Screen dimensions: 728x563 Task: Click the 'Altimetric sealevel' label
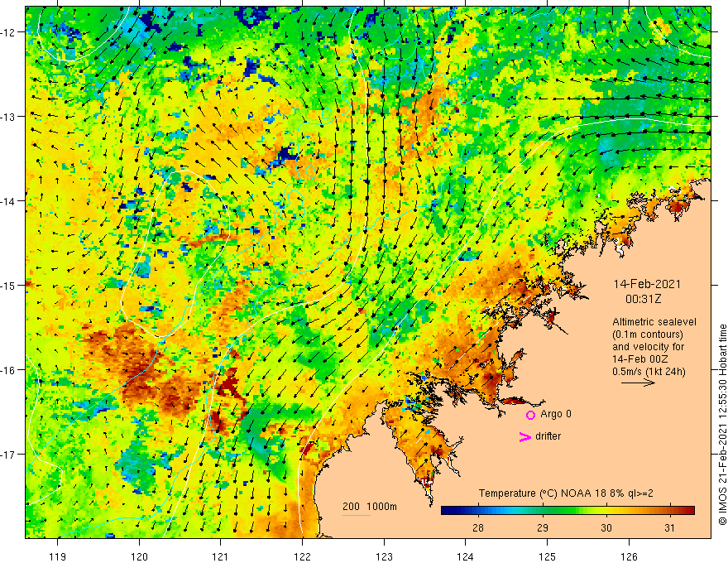click(654, 322)
